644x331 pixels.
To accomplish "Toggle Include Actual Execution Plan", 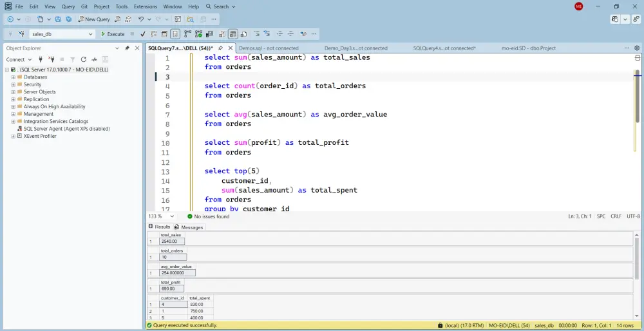I will click(187, 34).
